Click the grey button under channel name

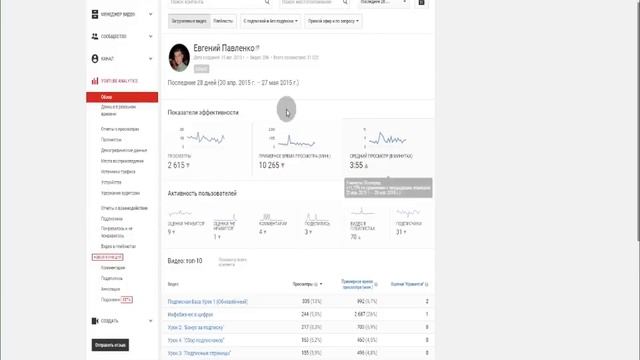(x=201, y=69)
